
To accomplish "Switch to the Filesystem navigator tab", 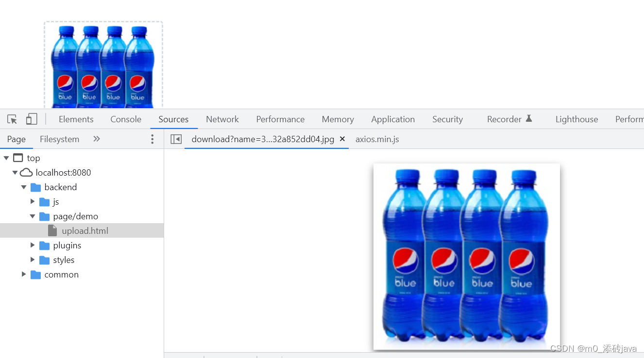I will pos(59,139).
